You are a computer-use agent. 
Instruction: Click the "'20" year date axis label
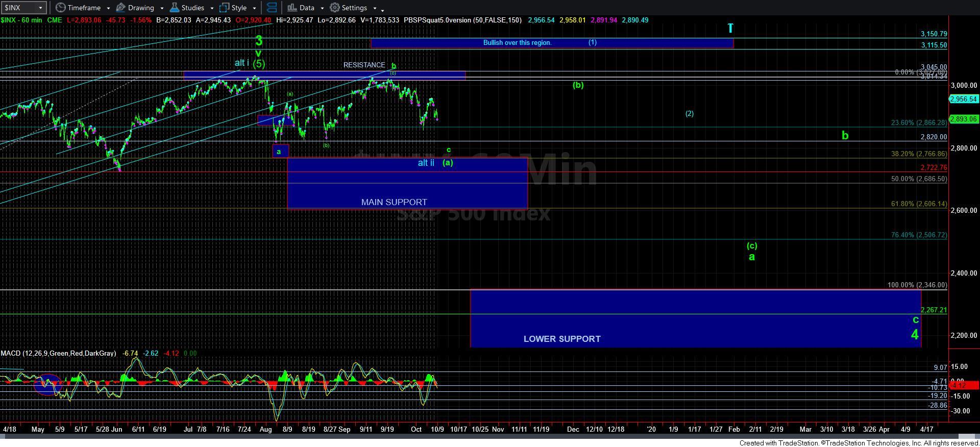click(651, 430)
